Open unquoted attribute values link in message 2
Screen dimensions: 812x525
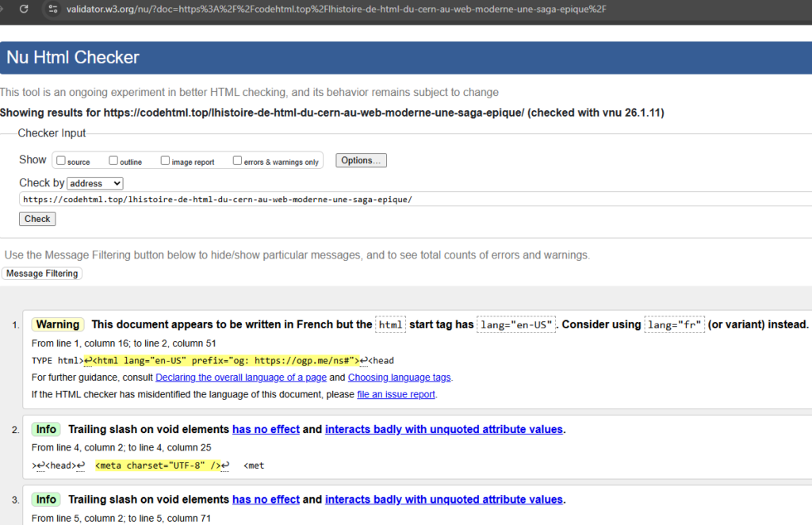click(443, 429)
